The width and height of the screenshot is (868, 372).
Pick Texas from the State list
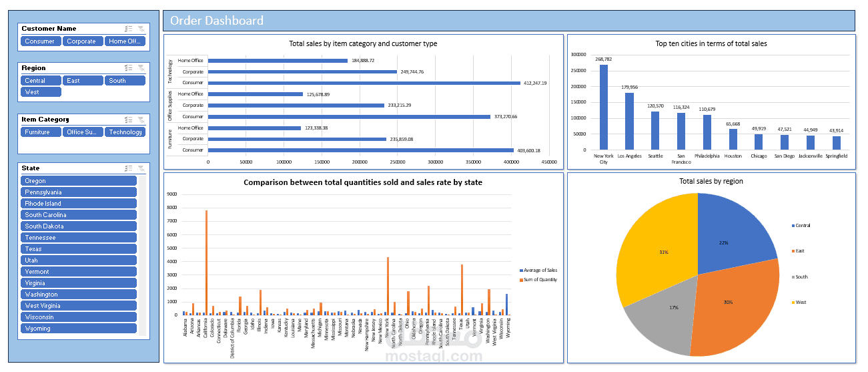[79, 249]
